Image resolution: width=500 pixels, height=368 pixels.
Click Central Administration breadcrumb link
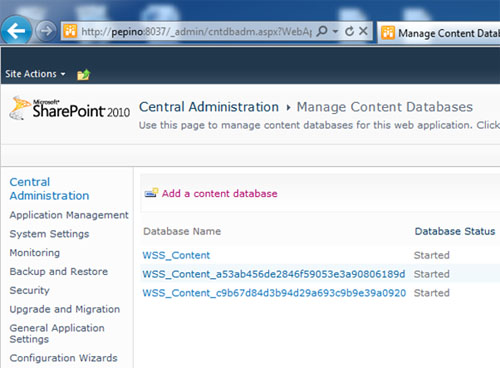tap(209, 107)
